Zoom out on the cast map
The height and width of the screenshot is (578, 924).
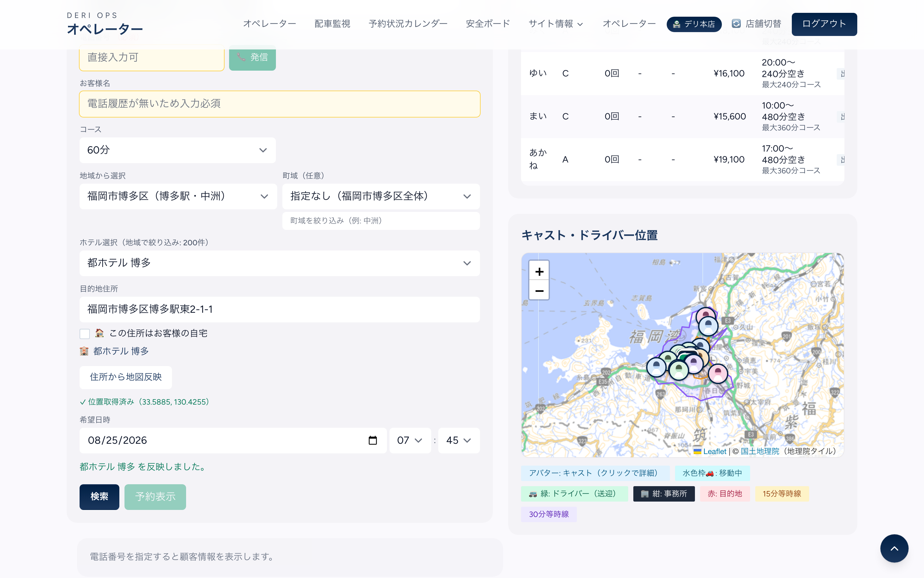(x=539, y=290)
